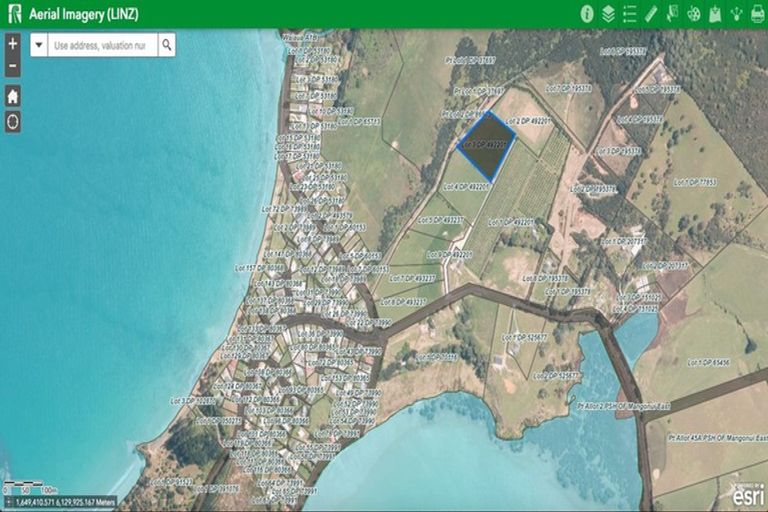This screenshot has height=512, width=768.
Task: Open the Select features tool
Action: [672, 14]
